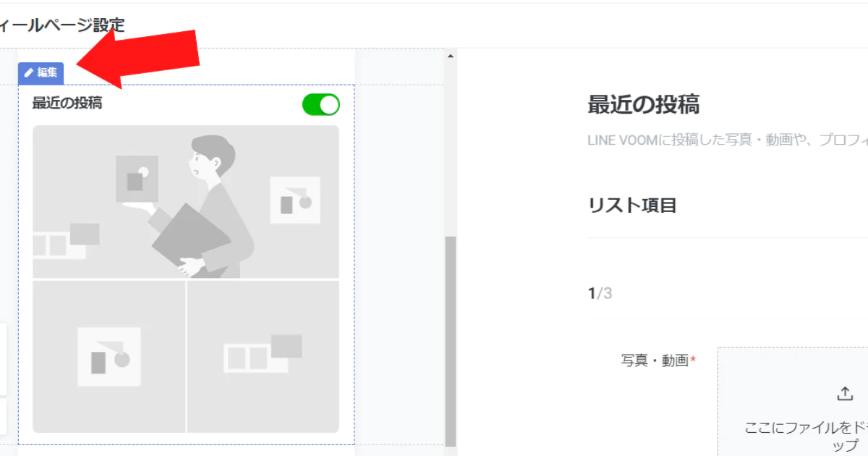Click the 最近の投稿 label in the preview card
This screenshot has width=868, height=456.
coord(67,104)
